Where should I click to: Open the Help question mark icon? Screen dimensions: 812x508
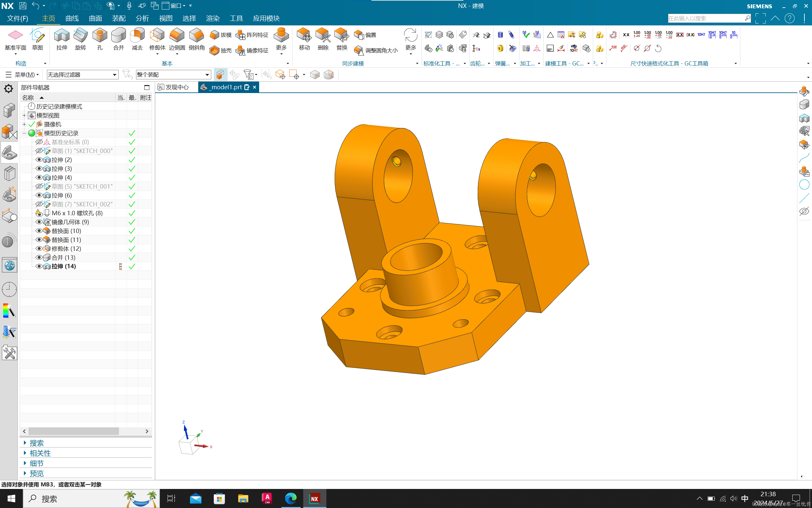tap(789, 18)
